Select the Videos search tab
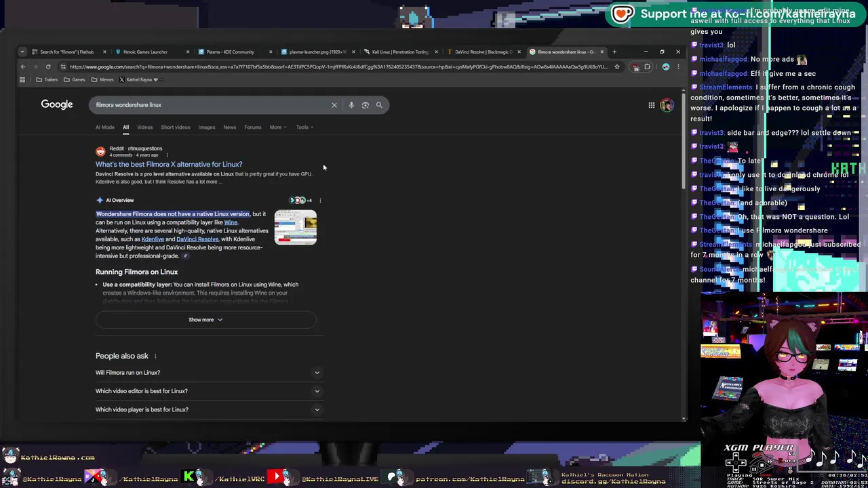This screenshot has height=488, width=868. [x=145, y=127]
